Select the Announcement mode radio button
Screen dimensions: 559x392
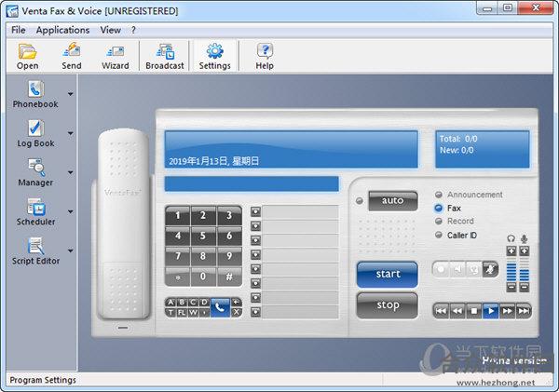click(439, 195)
